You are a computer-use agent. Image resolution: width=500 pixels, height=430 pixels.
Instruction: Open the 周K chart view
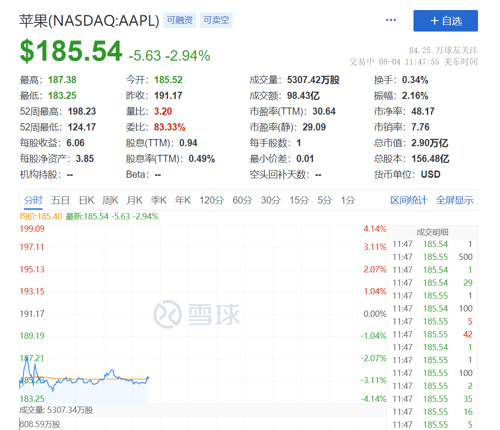110,200
